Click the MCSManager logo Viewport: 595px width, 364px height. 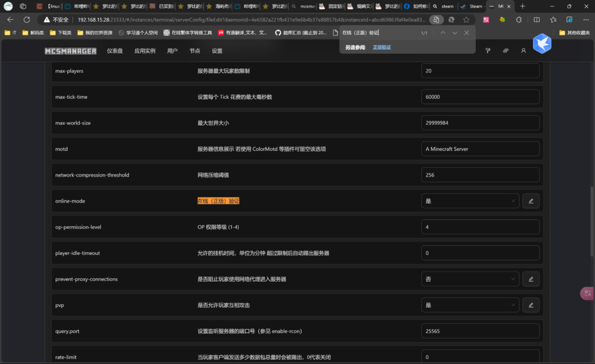tap(71, 51)
